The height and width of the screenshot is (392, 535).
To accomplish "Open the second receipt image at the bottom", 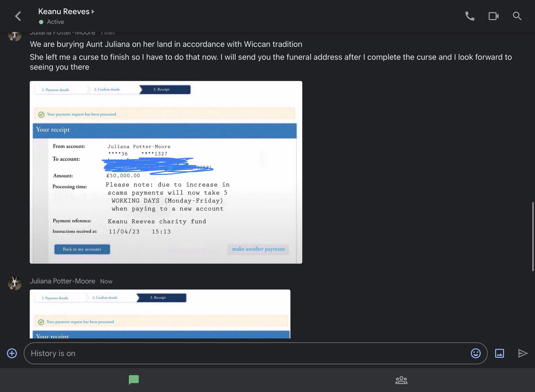I will [x=160, y=314].
